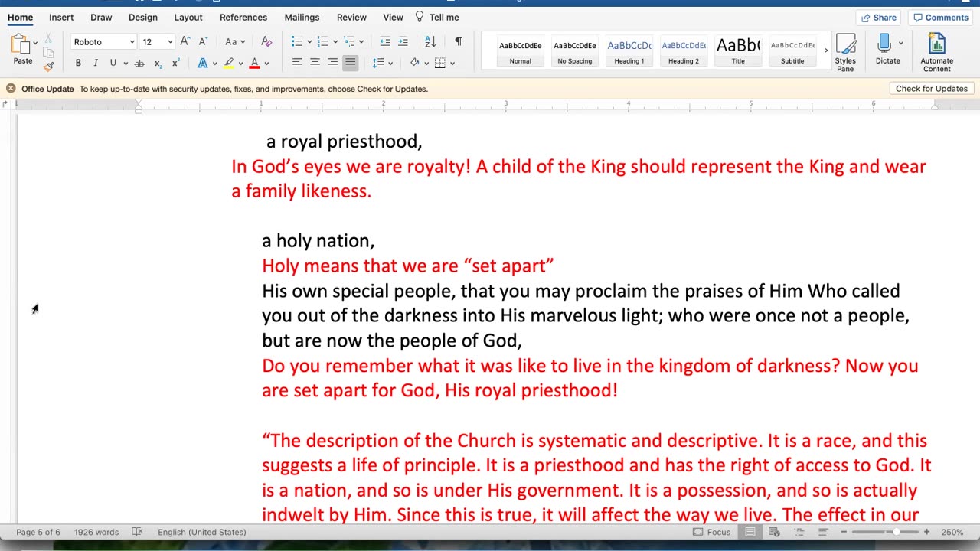Click the Share button
Screen dimensions: 980x551
(879, 18)
